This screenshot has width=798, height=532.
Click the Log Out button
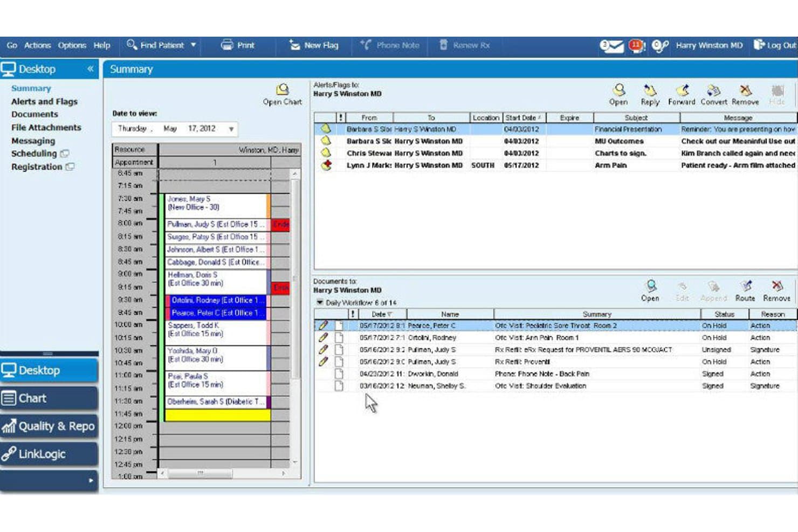tap(774, 45)
